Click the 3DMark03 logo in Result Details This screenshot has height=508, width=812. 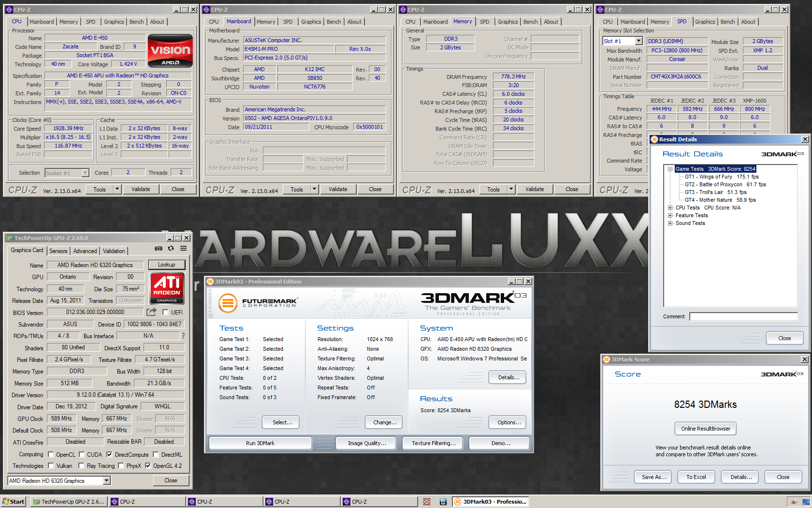(x=783, y=154)
